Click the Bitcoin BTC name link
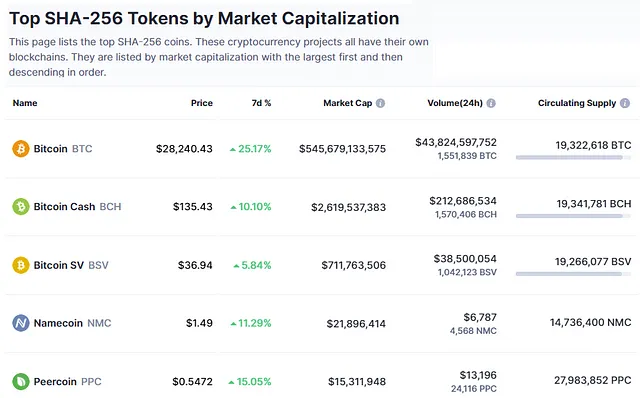 [x=63, y=149]
